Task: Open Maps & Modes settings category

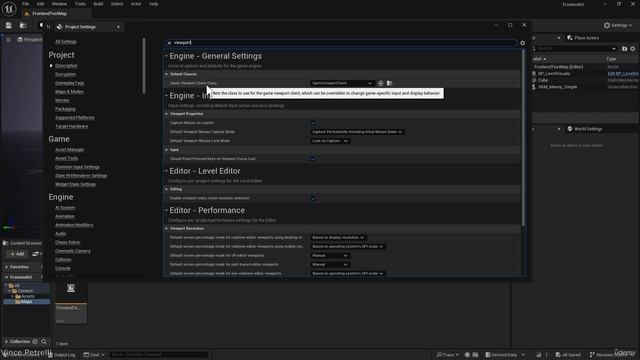Action: pyautogui.click(x=69, y=92)
